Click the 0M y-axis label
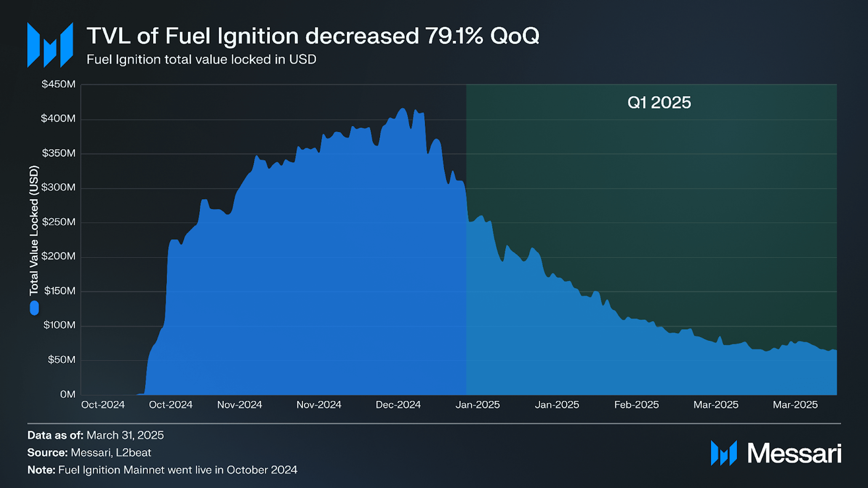 68,394
